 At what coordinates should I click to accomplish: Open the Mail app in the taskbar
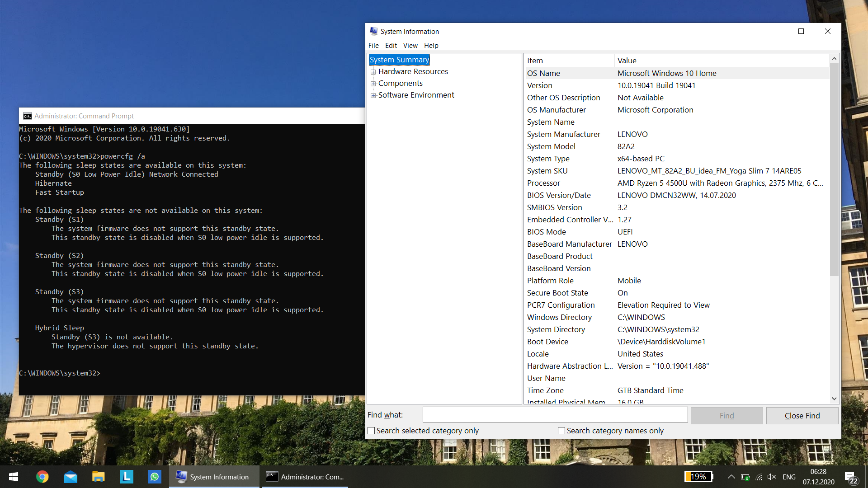point(70,477)
